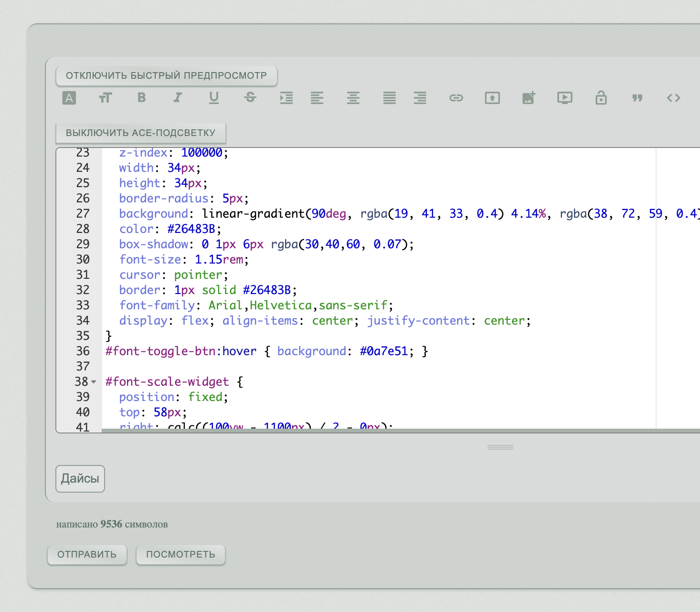The height and width of the screenshot is (612, 700).
Task: Click the box-shadow property on line 29
Action: coord(154,244)
